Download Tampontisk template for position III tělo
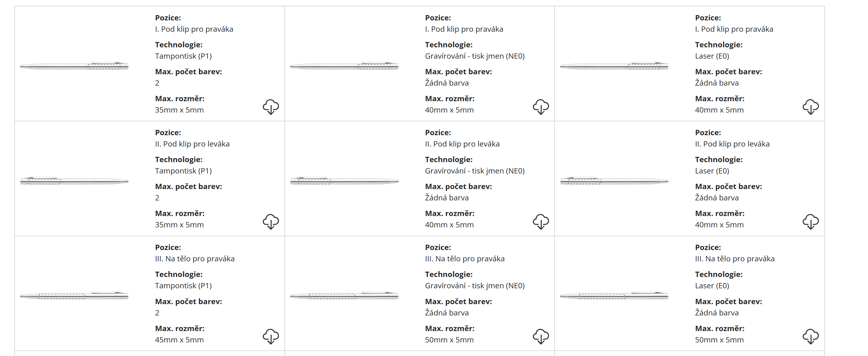 click(x=271, y=336)
